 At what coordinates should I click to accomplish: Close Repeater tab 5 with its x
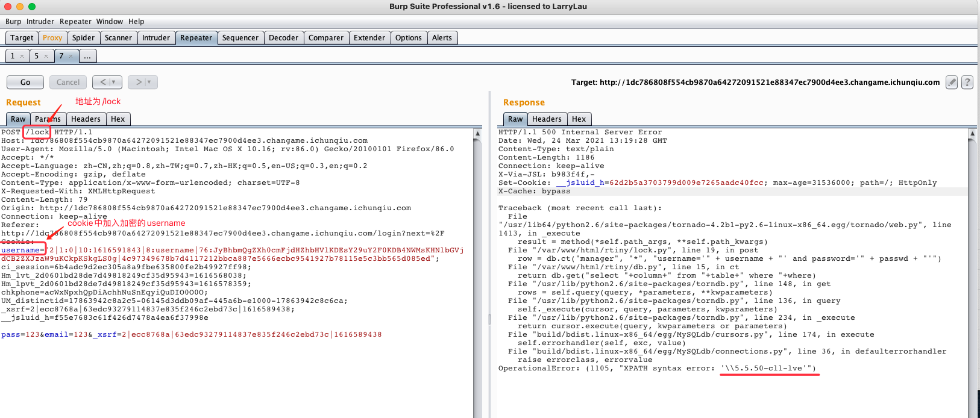pyautogui.click(x=46, y=56)
